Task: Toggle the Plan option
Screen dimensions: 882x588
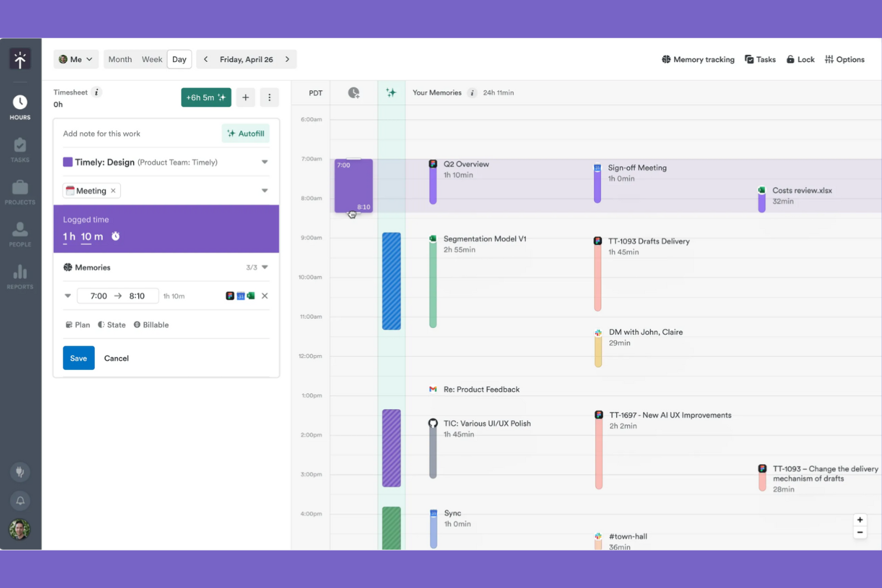Action: tap(77, 325)
